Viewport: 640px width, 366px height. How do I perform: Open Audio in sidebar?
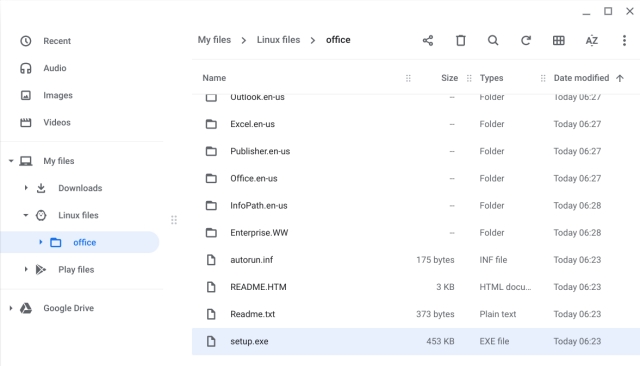tap(55, 68)
